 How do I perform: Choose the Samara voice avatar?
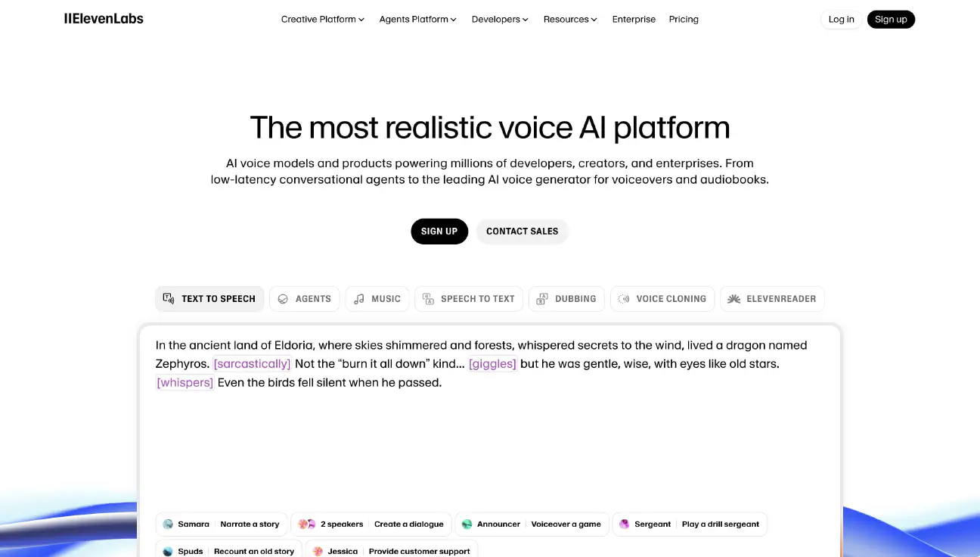click(x=168, y=524)
